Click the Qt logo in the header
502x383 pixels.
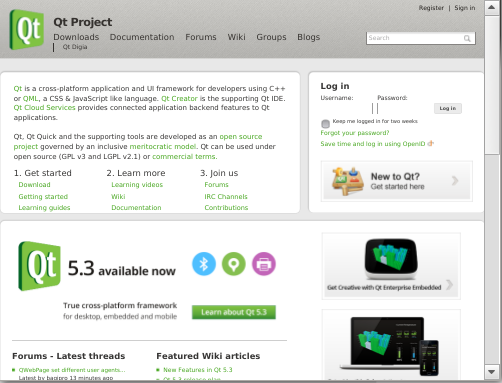[27, 29]
